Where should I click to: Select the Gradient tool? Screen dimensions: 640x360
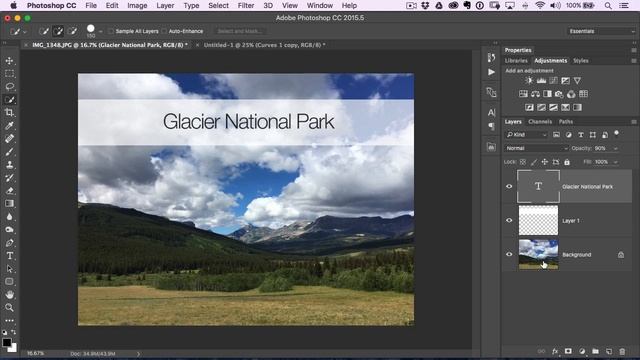point(9,204)
